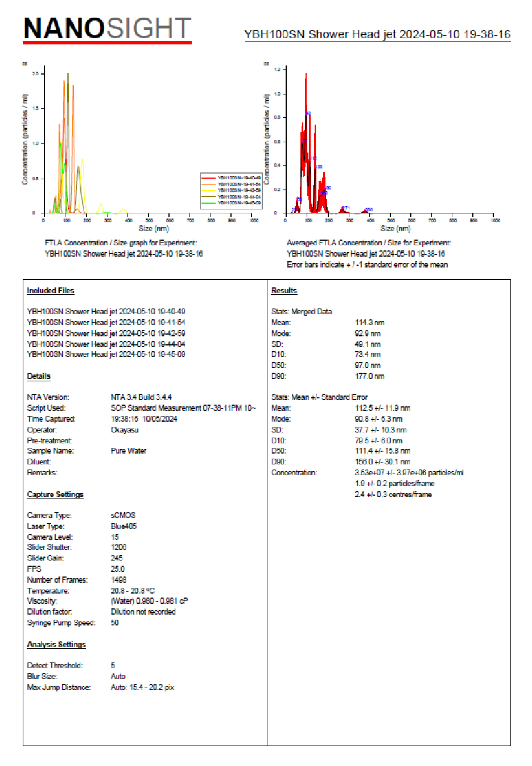
Task: Click the 'Remarks:' label
Action: 42,472
